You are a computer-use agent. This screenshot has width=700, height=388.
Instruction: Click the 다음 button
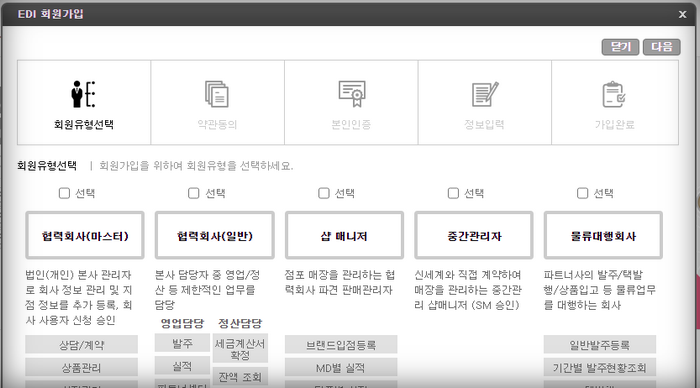[x=662, y=47]
